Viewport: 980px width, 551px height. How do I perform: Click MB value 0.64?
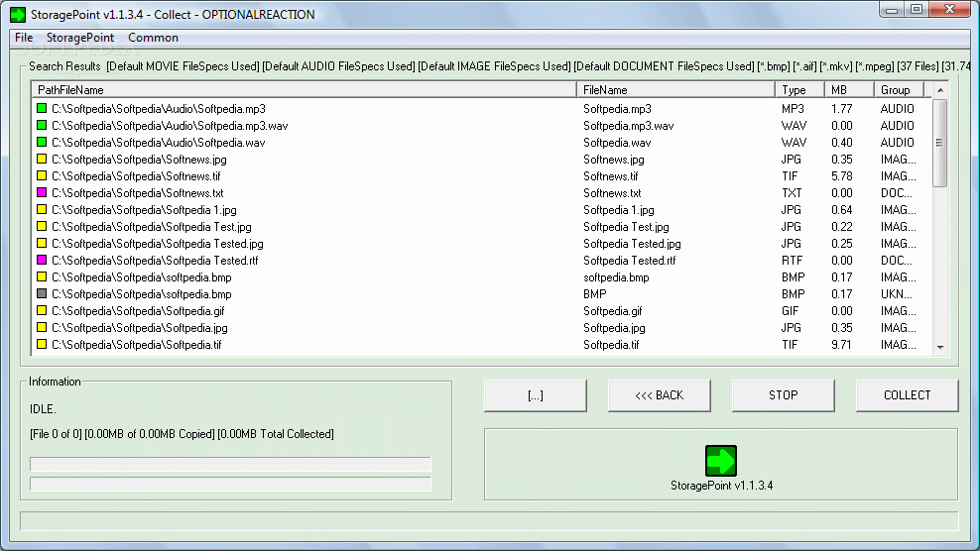point(842,210)
